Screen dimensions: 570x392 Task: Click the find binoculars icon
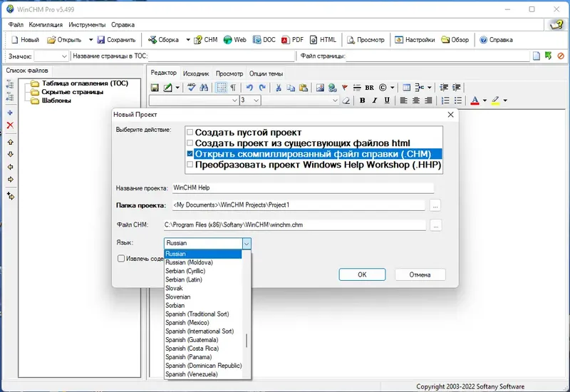[204, 88]
